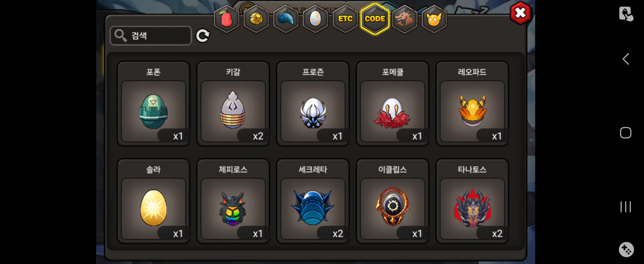This screenshot has width=644, height=264.
Task: Click the 검색 search field
Action: [151, 36]
